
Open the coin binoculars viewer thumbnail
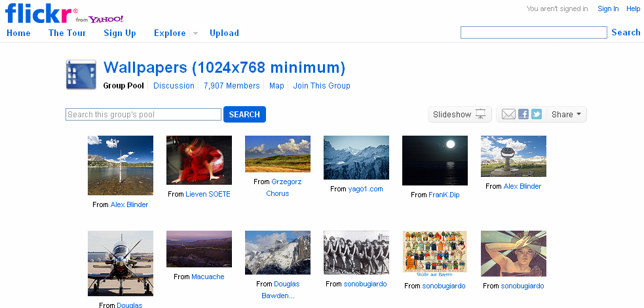pos(514,156)
